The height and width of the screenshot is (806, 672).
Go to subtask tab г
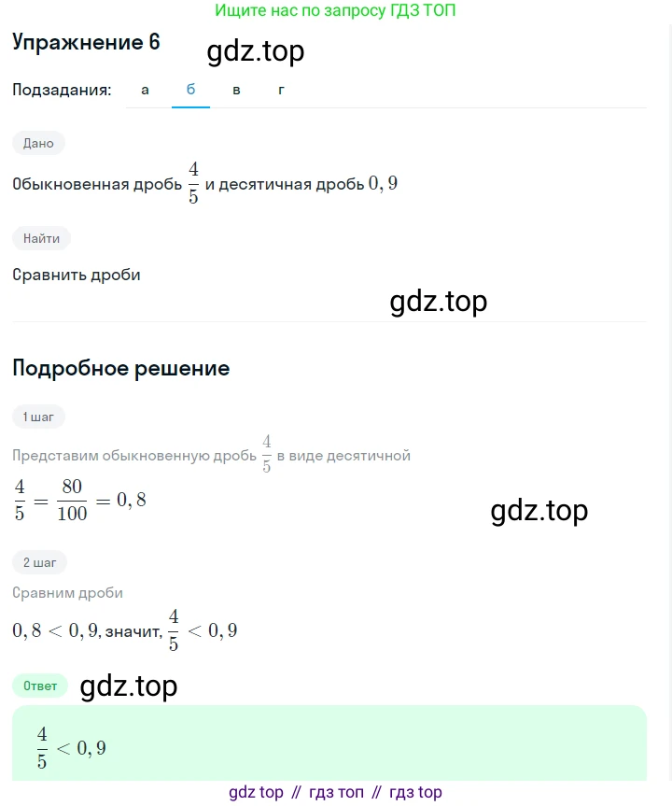click(x=281, y=90)
